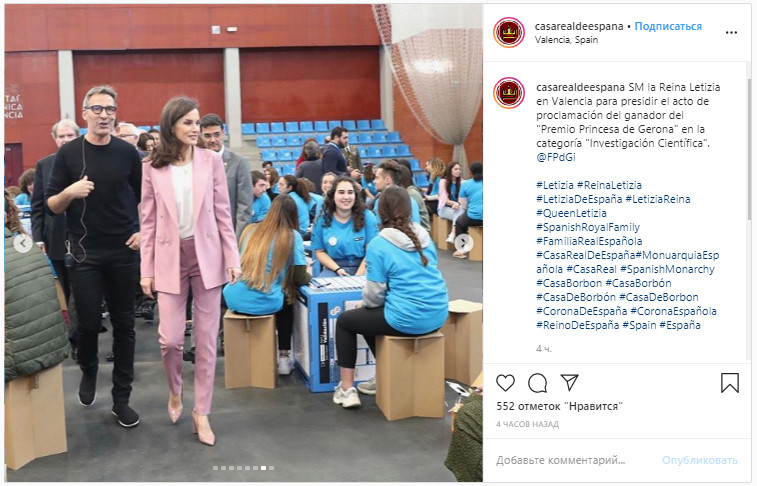Click the Подписаться follow link
The height and width of the screenshot is (486, 757).
[668, 26]
